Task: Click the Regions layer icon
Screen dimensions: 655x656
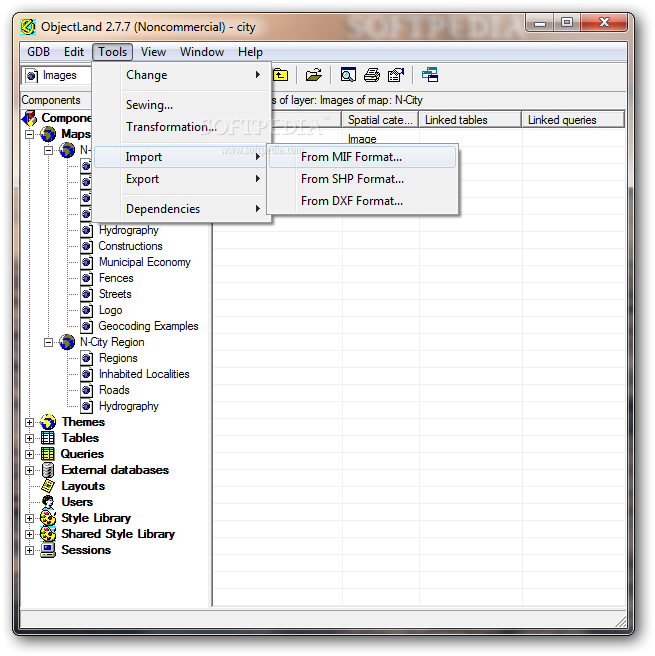Action: [87, 358]
